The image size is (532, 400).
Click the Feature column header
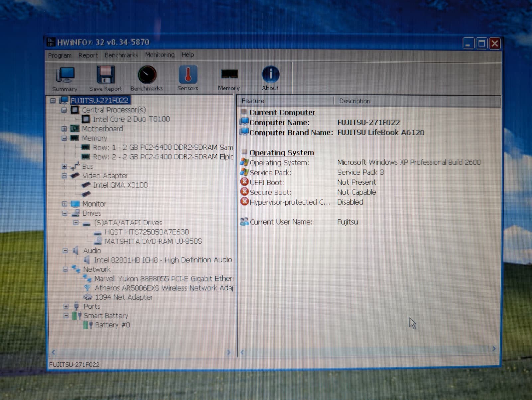tap(285, 101)
